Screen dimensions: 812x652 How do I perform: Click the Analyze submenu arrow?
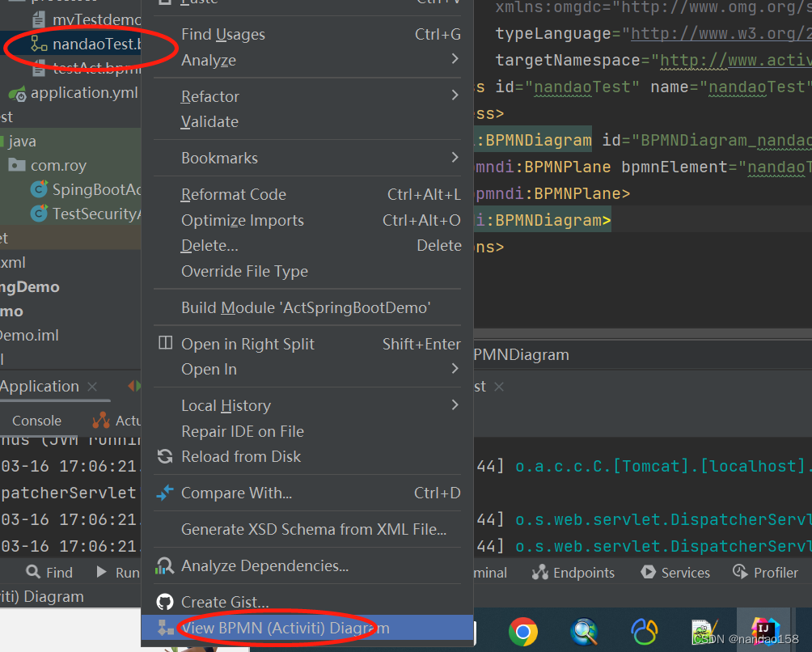pyautogui.click(x=455, y=59)
